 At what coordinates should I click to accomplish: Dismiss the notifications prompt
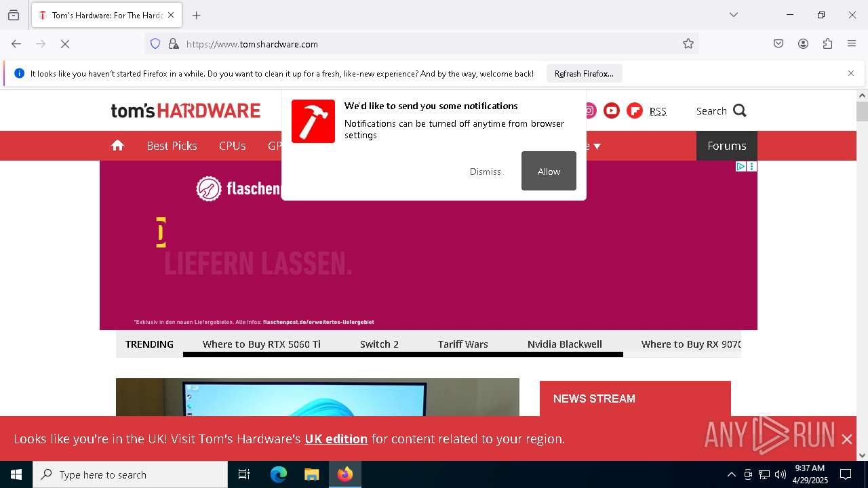click(x=486, y=171)
